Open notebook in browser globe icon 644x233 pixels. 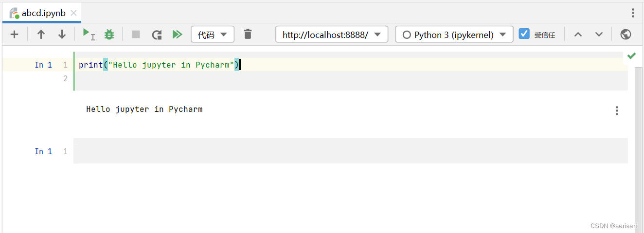(x=626, y=35)
